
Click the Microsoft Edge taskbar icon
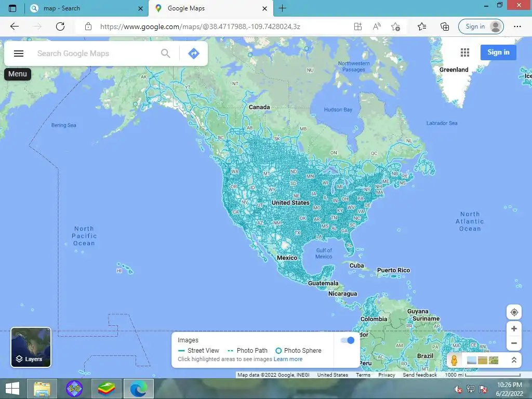click(138, 389)
